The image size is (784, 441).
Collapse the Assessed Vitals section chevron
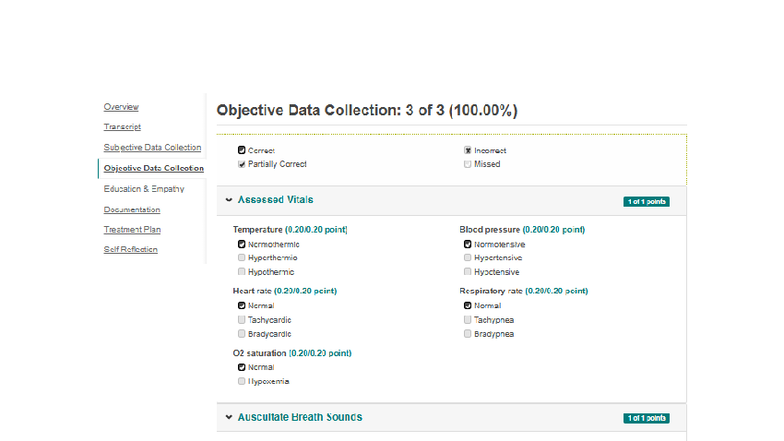click(229, 200)
